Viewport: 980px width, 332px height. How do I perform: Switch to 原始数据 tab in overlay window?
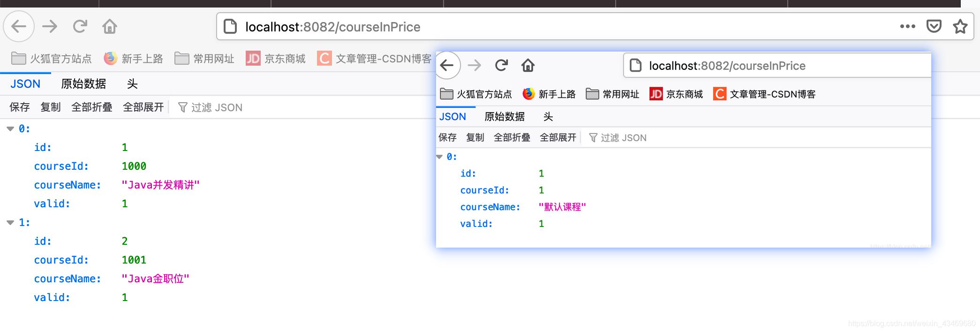coord(505,117)
